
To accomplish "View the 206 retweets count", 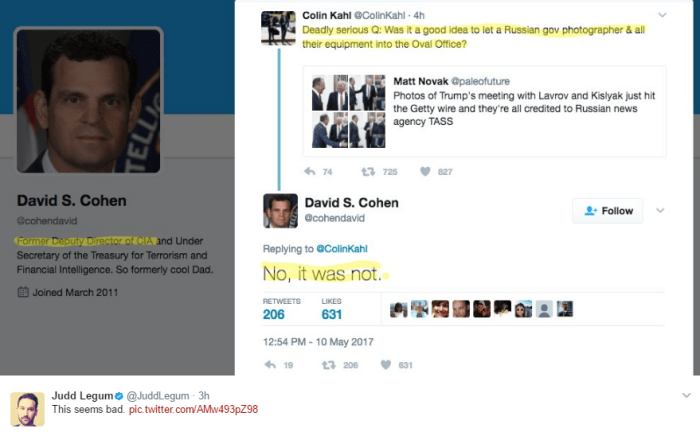I will 274,314.
